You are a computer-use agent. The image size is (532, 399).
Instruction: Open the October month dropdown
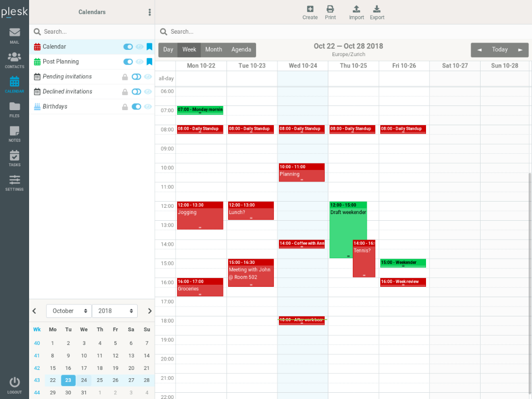click(x=69, y=311)
